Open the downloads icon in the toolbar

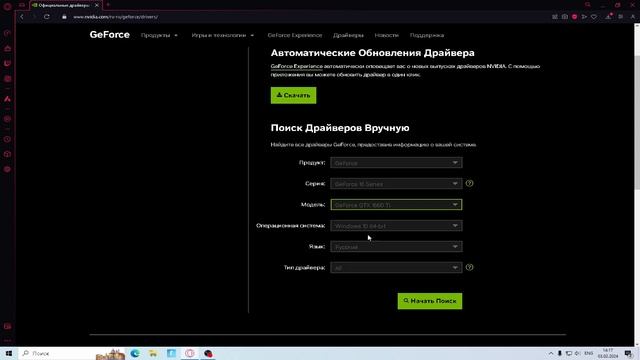click(608, 17)
